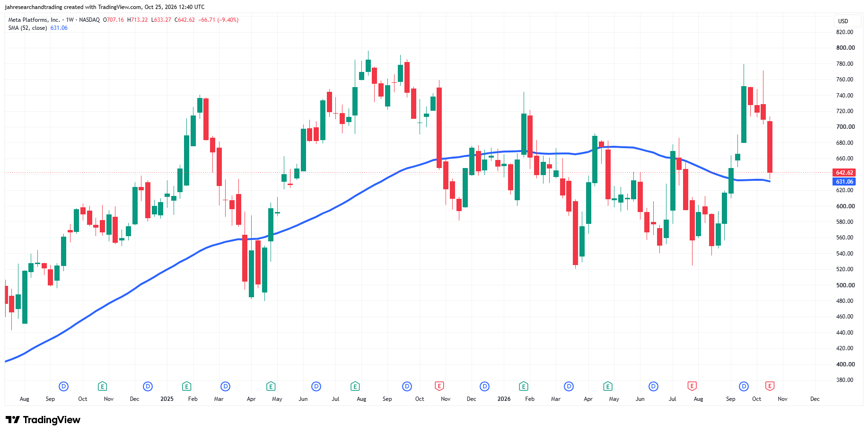
Task: Click the blue 631.06 SMA price label
Action: pyautogui.click(x=844, y=182)
